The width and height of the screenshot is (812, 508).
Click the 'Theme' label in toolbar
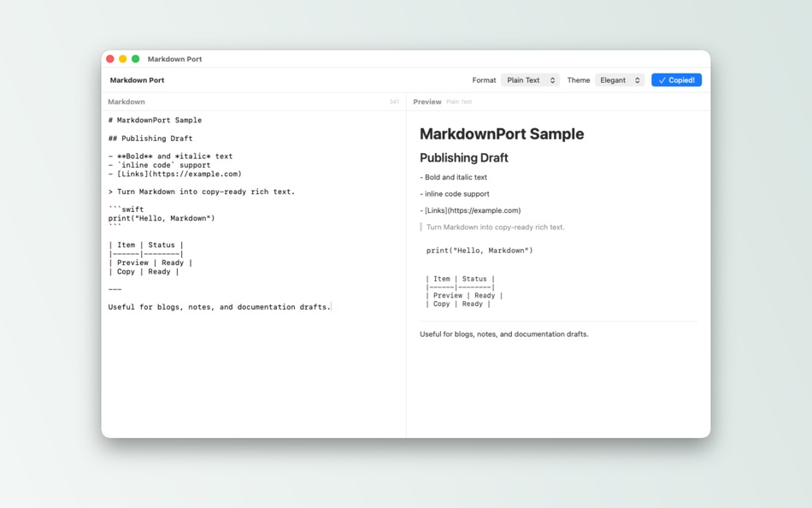coord(579,80)
